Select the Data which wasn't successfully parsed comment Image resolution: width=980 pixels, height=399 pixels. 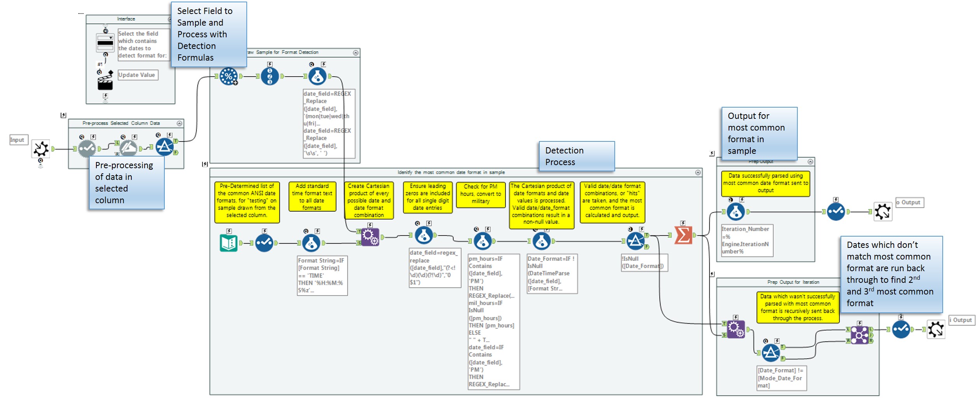(798, 307)
